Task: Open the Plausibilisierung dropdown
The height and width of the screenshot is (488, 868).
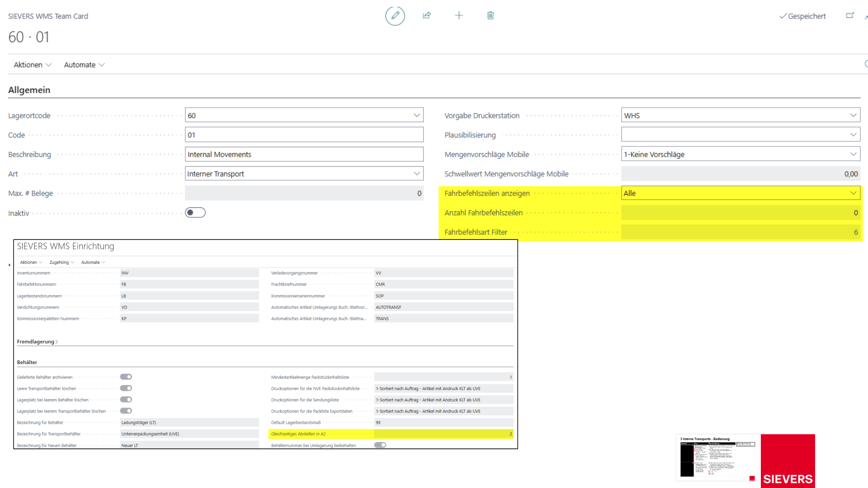Action: [x=853, y=135]
